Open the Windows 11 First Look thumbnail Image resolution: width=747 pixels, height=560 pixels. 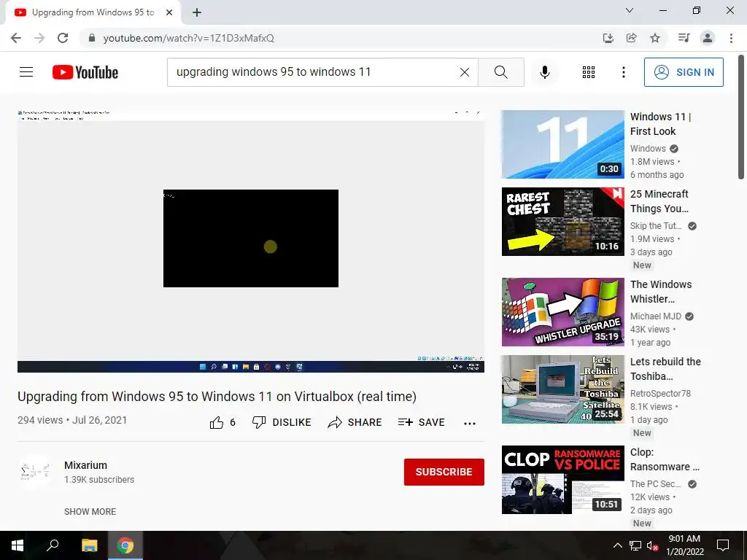click(x=562, y=144)
